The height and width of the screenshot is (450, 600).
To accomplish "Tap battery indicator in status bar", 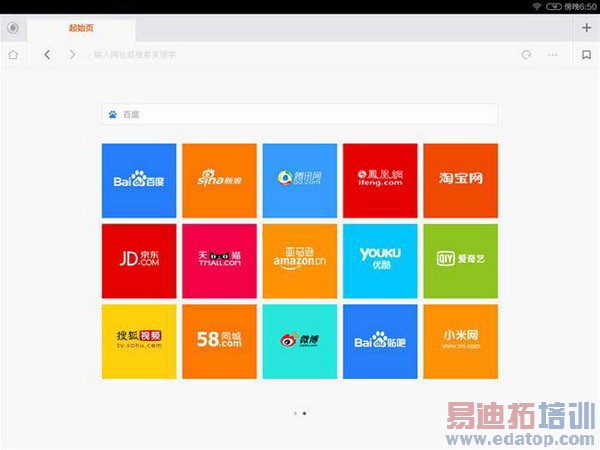I will (554, 7).
